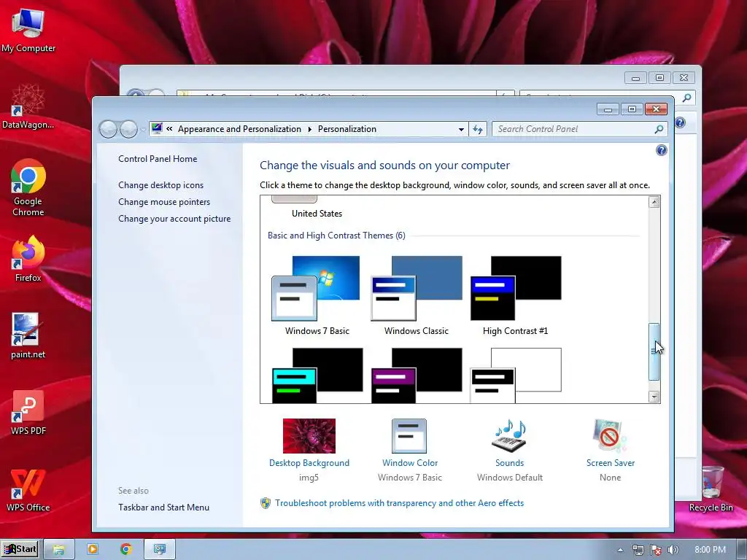Viewport: 747px width, 560px height.
Task: Click Appearance and Personalization breadcrumb
Action: click(x=239, y=129)
